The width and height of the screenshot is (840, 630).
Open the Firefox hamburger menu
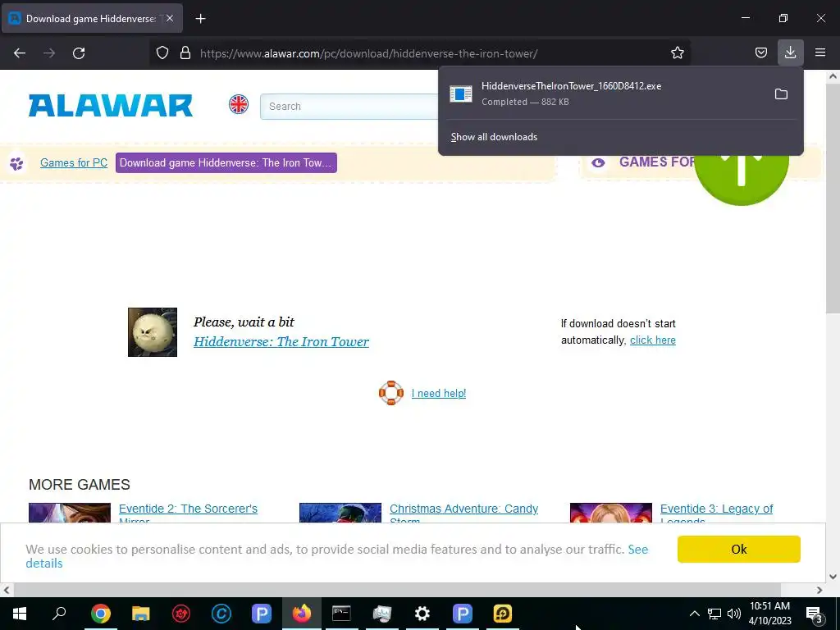pos(820,52)
